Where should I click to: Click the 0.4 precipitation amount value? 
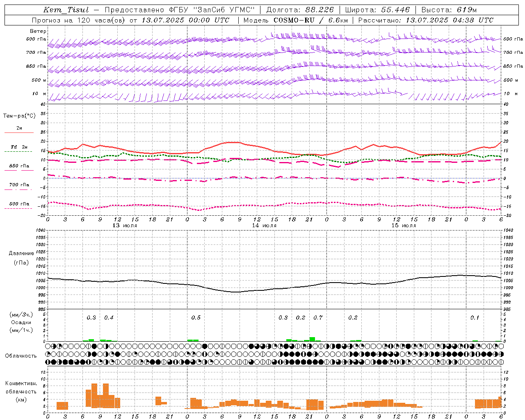109,318
